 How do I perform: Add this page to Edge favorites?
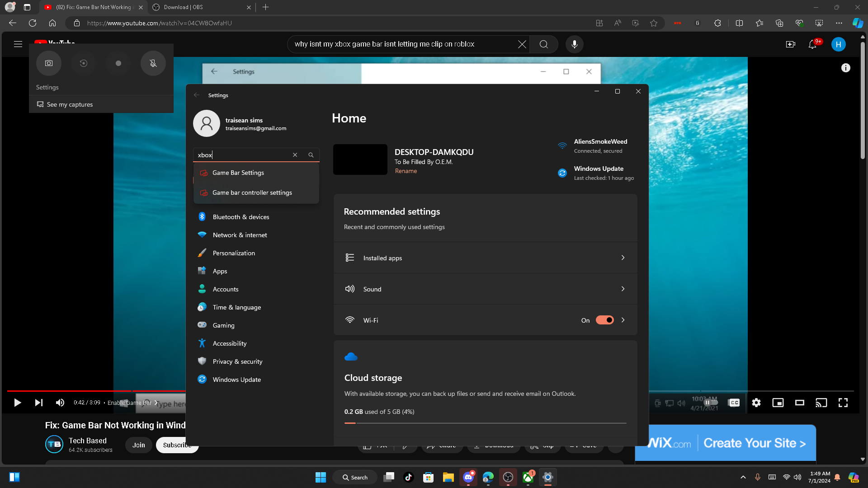(654, 23)
